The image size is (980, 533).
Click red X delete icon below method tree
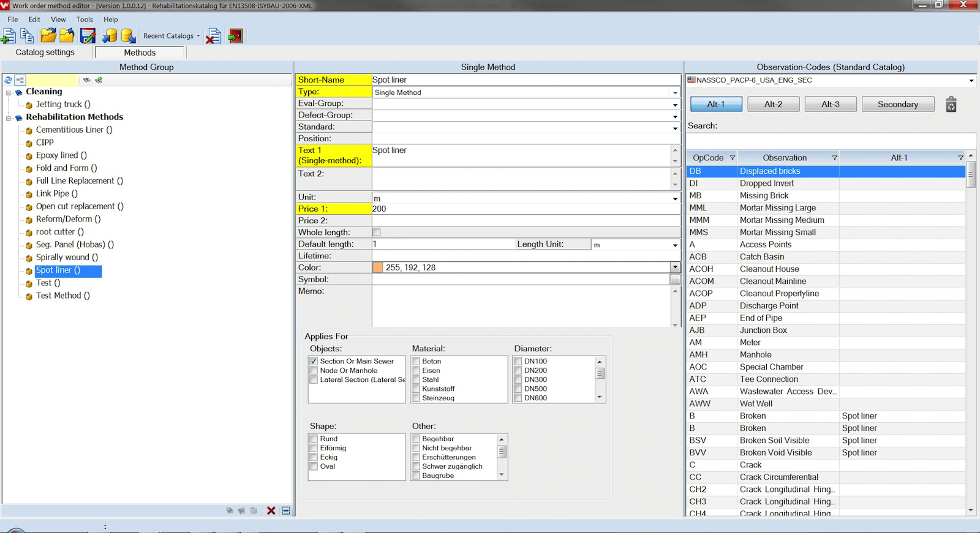click(271, 510)
